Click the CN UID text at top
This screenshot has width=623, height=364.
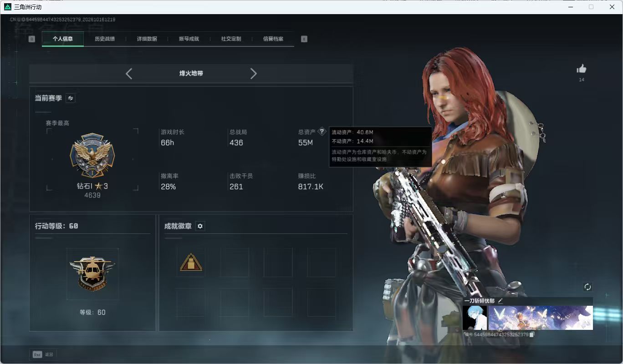[x=62, y=20]
